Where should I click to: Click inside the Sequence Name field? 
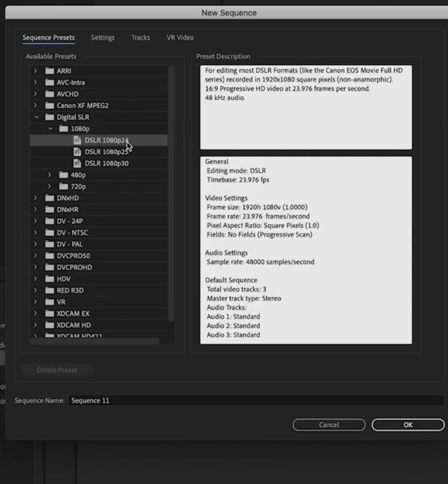point(162,400)
